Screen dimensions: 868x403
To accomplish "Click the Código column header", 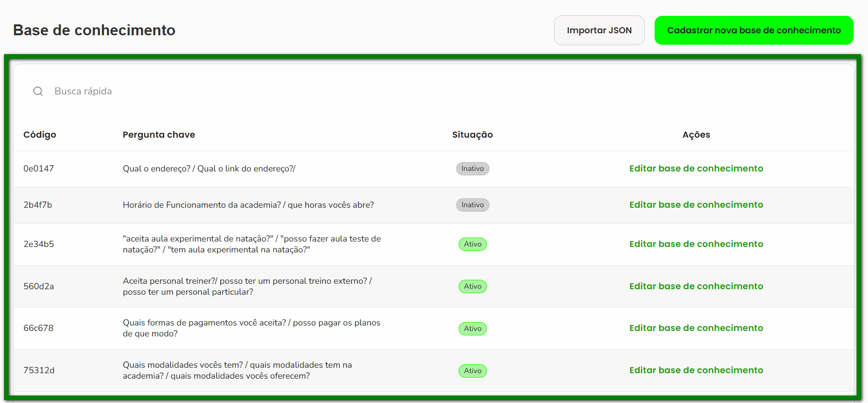I will [40, 135].
